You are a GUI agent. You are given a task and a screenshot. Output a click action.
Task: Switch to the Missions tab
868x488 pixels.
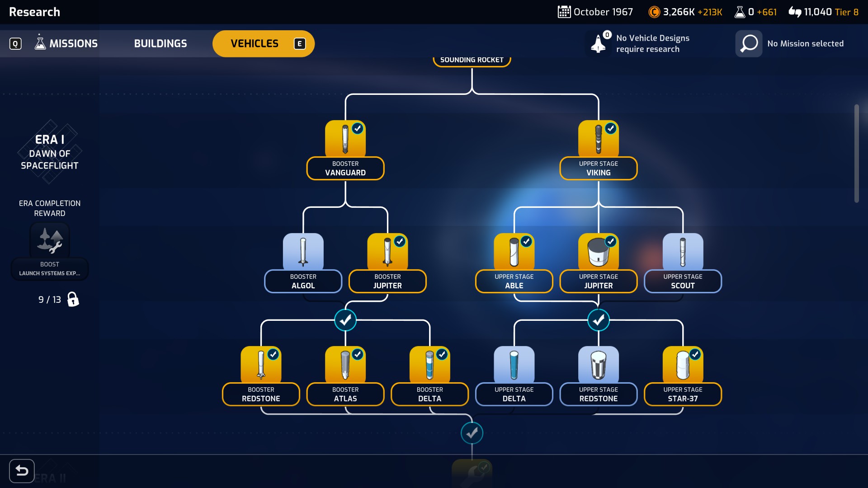(66, 44)
